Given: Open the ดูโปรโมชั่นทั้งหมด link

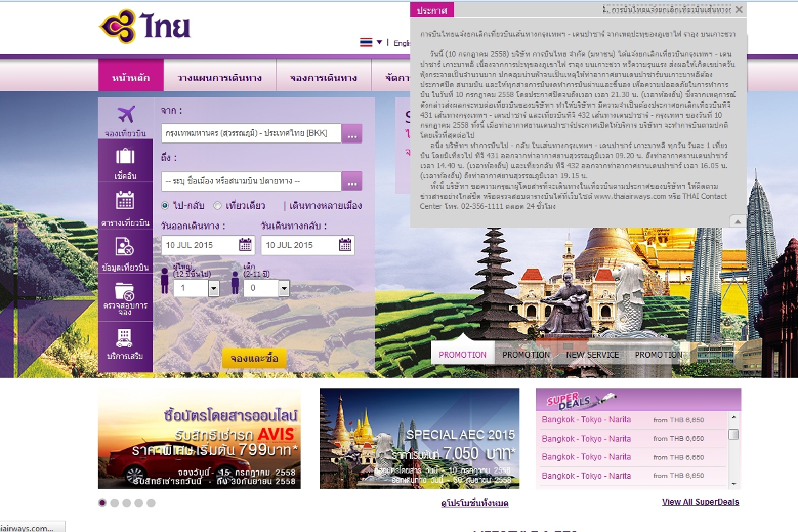Looking at the screenshot, I should (475, 504).
